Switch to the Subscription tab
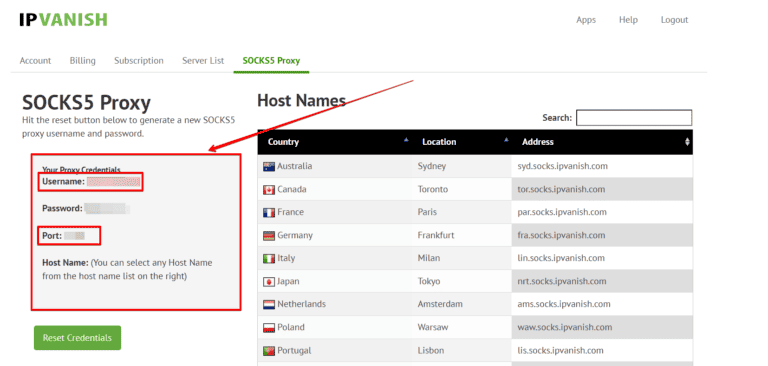Viewport: 768px width, 366px height. (x=139, y=61)
